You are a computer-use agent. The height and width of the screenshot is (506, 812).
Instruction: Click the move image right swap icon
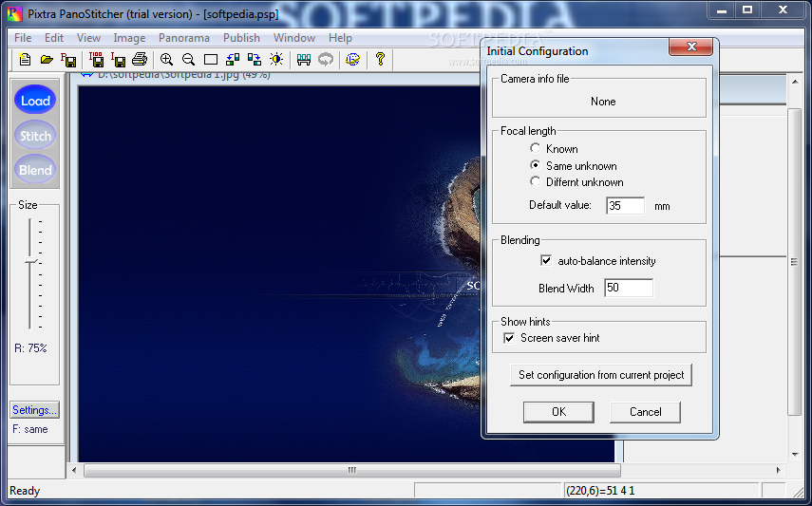255,60
